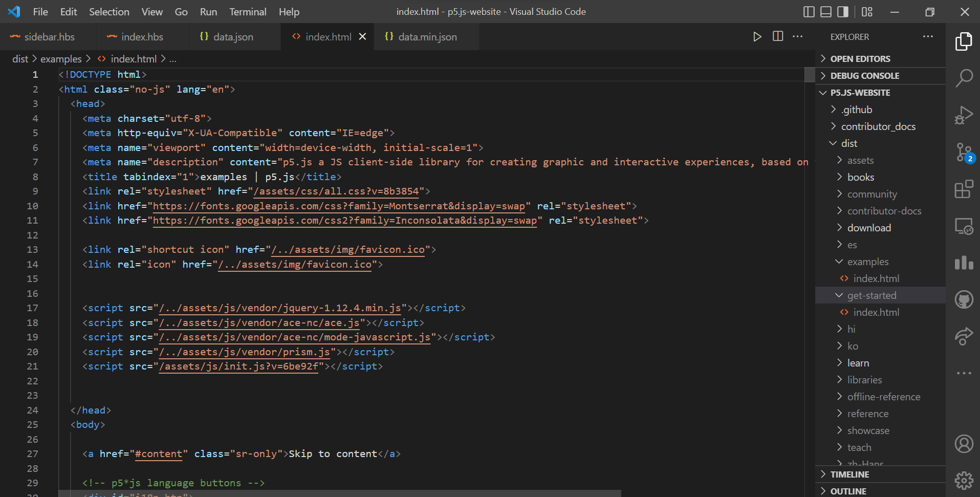Expand the DEBUG CONSOLE section

tap(880, 76)
